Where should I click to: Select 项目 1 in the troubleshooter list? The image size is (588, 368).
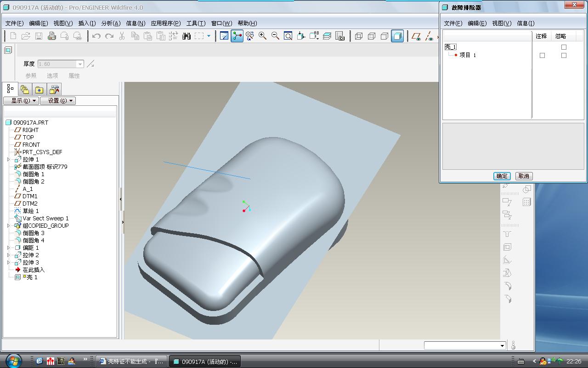click(x=468, y=55)
